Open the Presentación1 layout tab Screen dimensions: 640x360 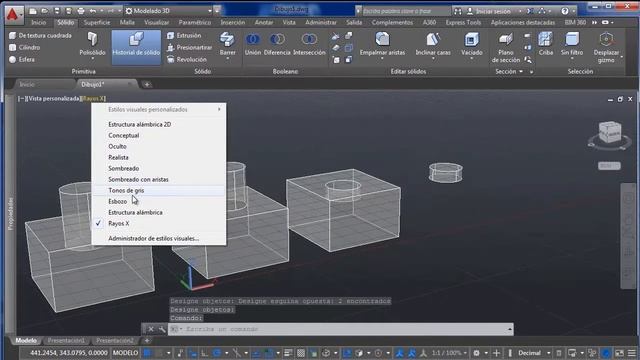point(66,340)
